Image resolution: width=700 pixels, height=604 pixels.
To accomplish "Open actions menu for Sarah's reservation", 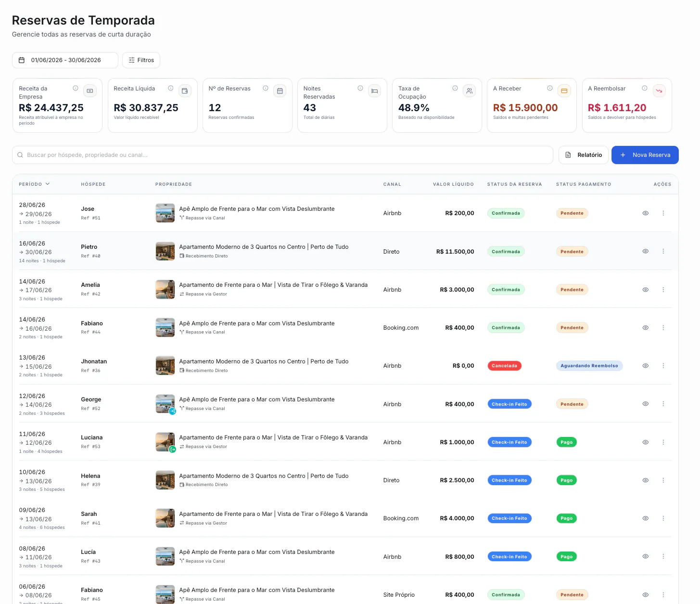I will click(663, 518).
